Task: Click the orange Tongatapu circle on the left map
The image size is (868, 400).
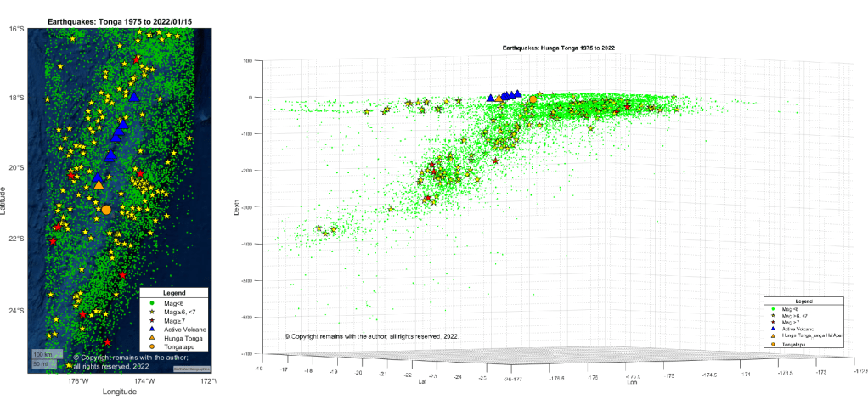Action: point(106,210)
